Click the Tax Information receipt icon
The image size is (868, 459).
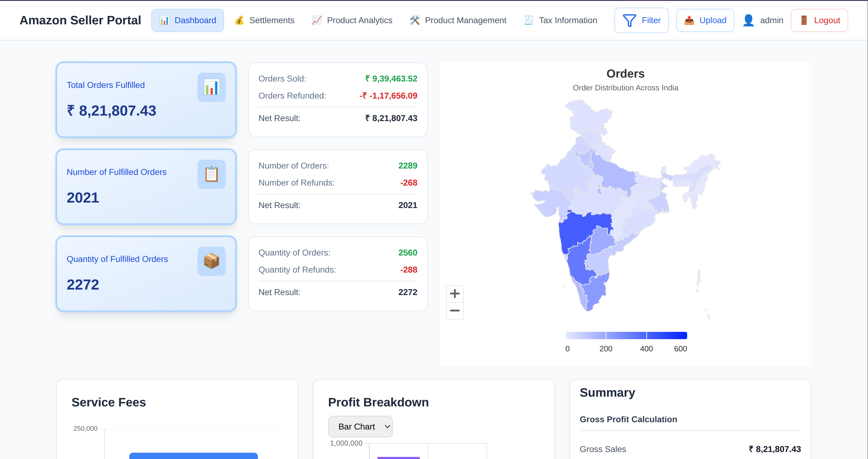529,20
